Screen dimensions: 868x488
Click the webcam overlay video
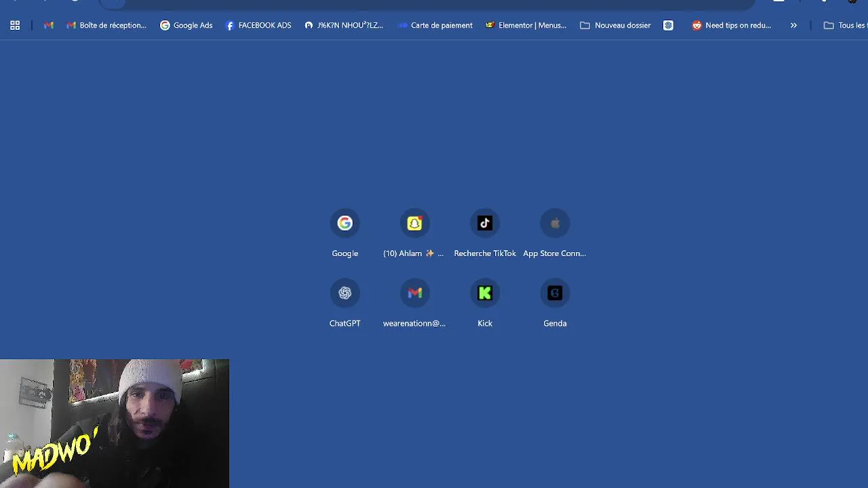point(115,424)
